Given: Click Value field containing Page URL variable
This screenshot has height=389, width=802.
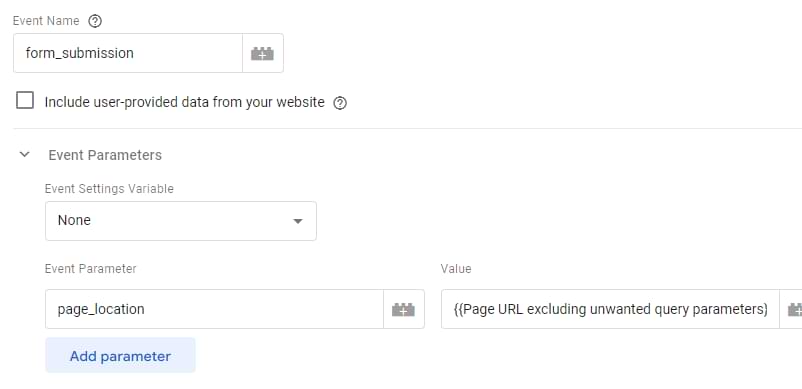Looking at the screenshot, I should [x=610, y=309].
